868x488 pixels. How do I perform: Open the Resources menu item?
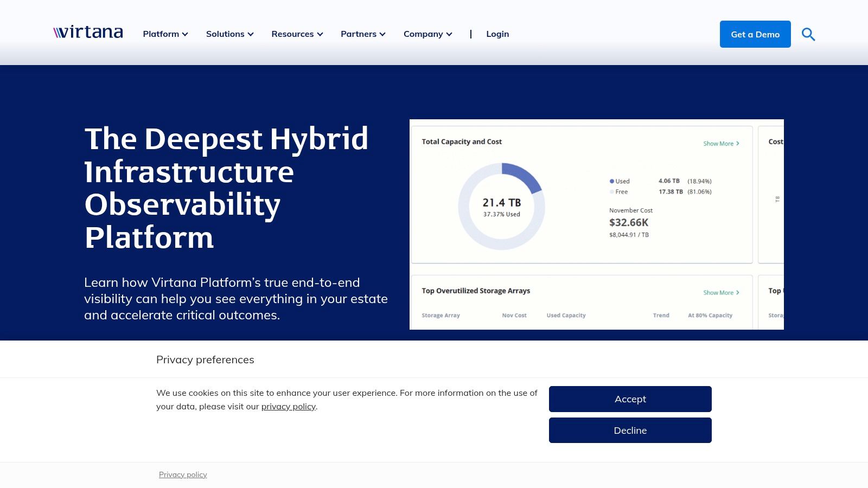point(292,34)
